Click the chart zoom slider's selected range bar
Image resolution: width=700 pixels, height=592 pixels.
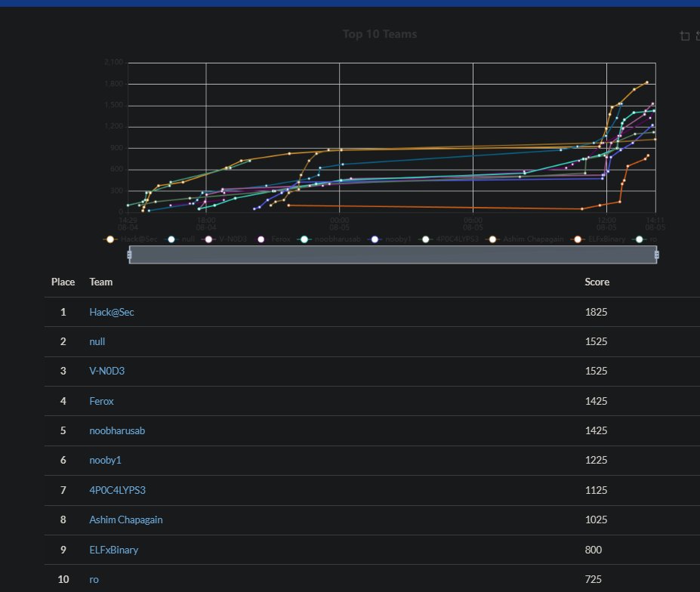[393, 255]
